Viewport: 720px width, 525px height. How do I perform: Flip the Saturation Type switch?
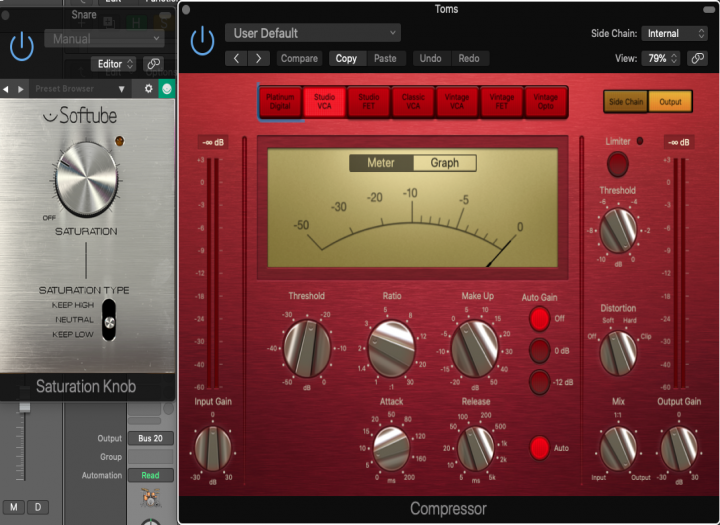(109, 320)
